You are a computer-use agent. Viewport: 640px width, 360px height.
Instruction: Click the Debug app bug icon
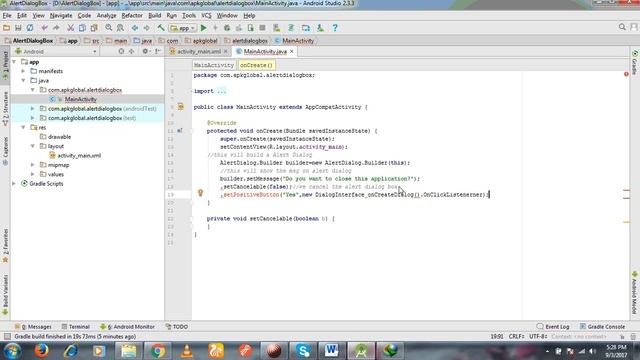pyautogui.click(x=227, y=28)
